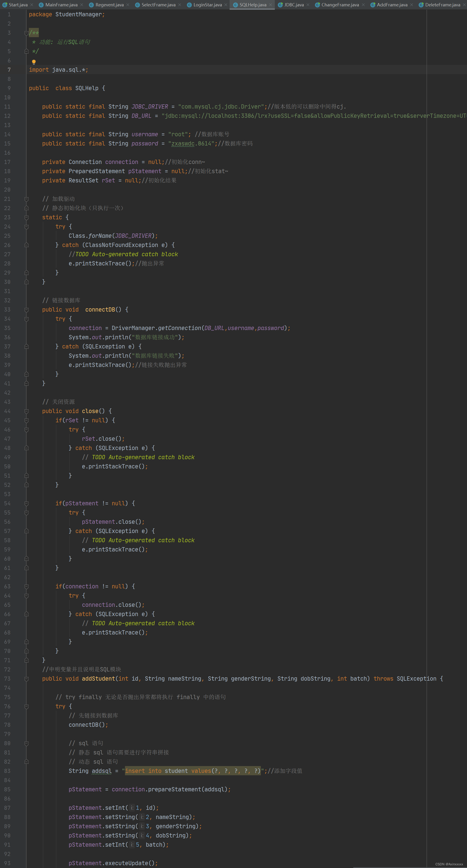Click the CSDN @Axinxxxxx watermark link
This screenshot has width=467, height=868.
[x=449, y=864]
